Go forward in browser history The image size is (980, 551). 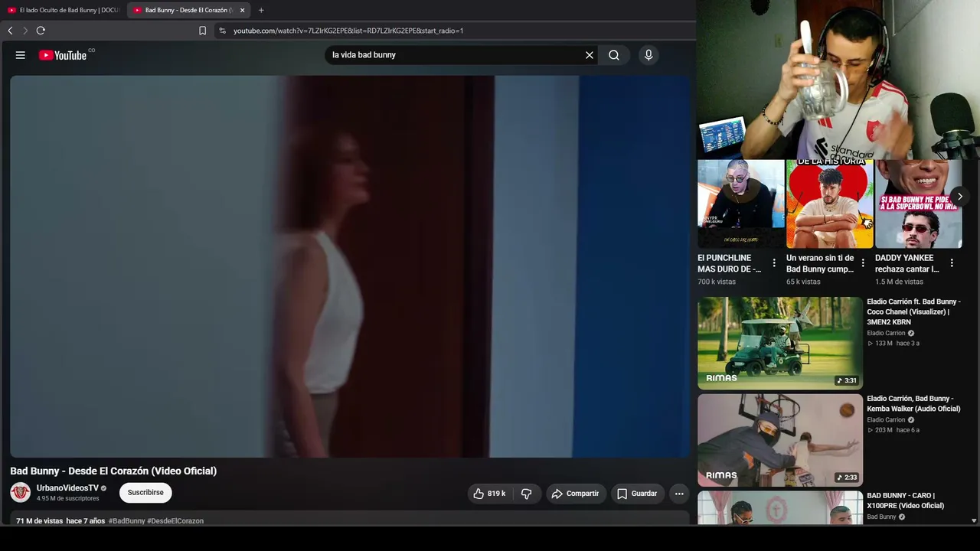tap(25, 31)
